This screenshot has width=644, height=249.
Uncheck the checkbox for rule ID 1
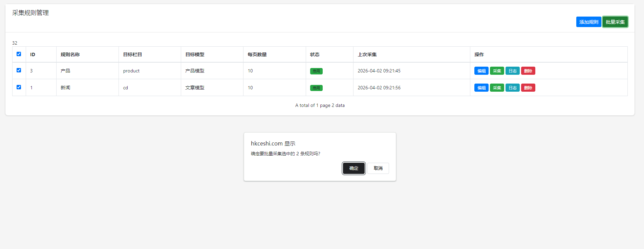(19, 87)
